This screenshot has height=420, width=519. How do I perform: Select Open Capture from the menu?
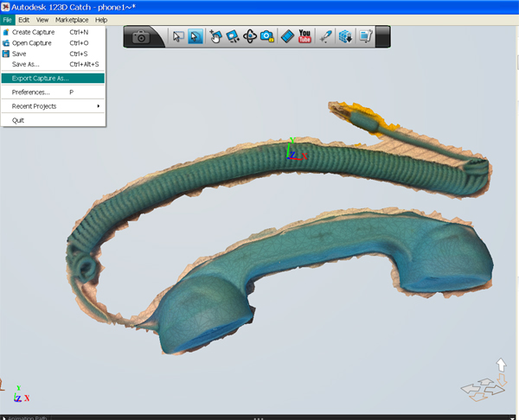click(x=32, y=42)
